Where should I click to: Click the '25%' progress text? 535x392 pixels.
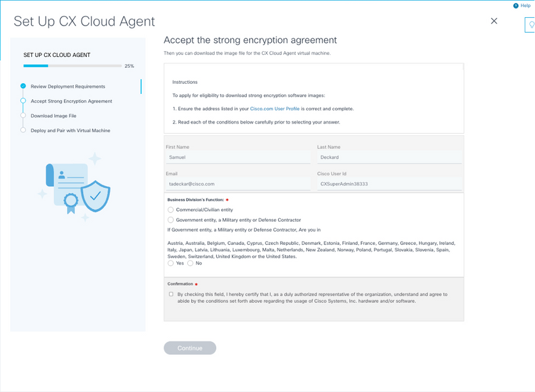pyautogui.click(x=129, y=66)
